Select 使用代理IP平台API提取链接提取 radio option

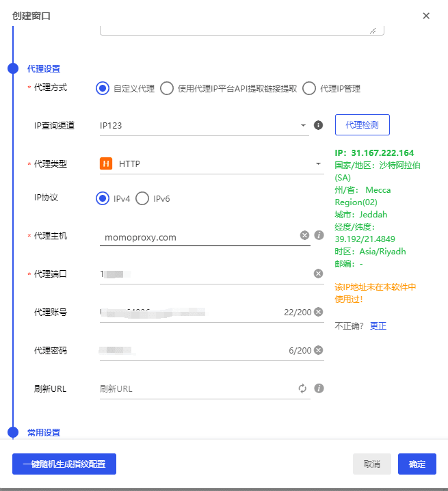click(x=167, y=88)
